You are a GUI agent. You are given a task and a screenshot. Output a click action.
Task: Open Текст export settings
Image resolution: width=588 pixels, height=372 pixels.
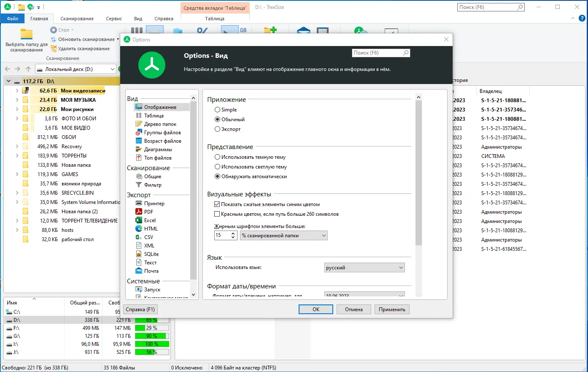click(150, 263)
